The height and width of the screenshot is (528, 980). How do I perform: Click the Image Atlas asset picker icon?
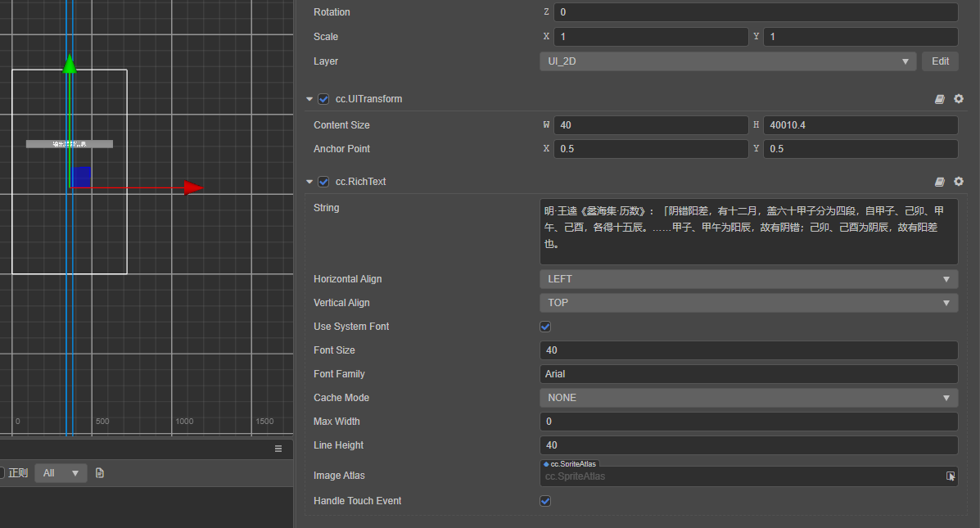click(950, 476)
